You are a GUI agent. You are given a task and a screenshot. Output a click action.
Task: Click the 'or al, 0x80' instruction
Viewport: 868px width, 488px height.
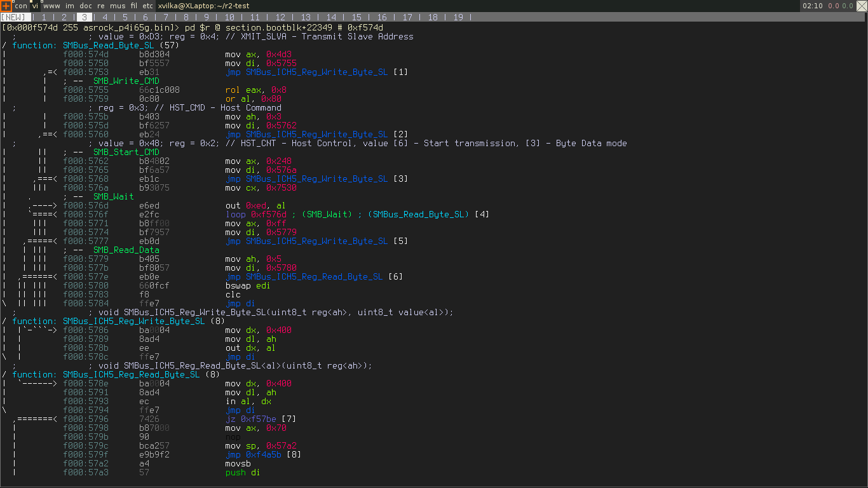[x=253, y=98]
